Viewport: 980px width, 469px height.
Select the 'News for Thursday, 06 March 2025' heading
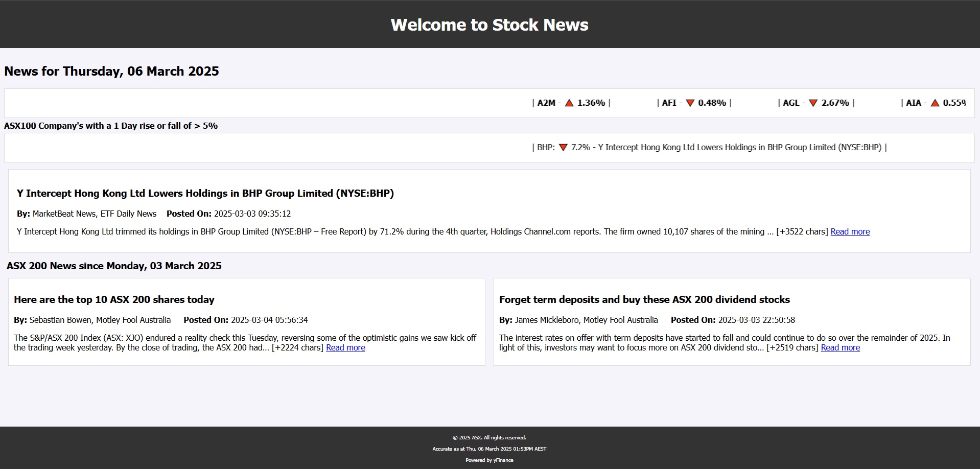click(111, 71)
